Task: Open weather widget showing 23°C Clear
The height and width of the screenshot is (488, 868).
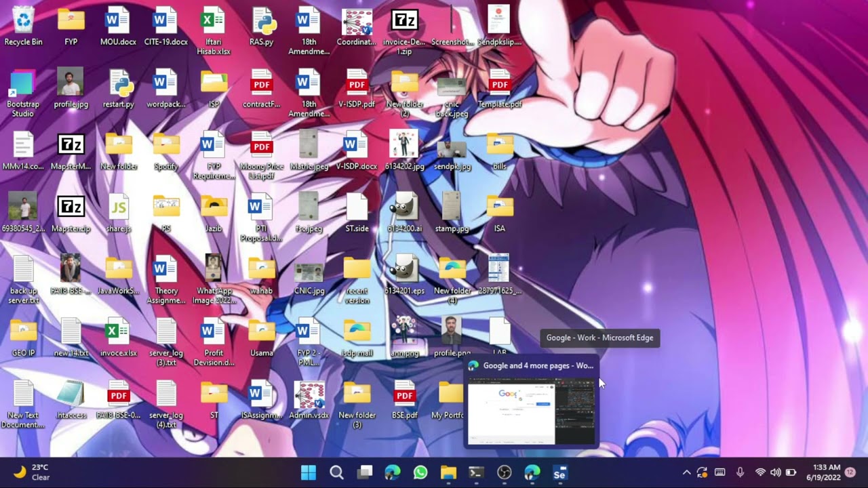Action: click(32, 472)
